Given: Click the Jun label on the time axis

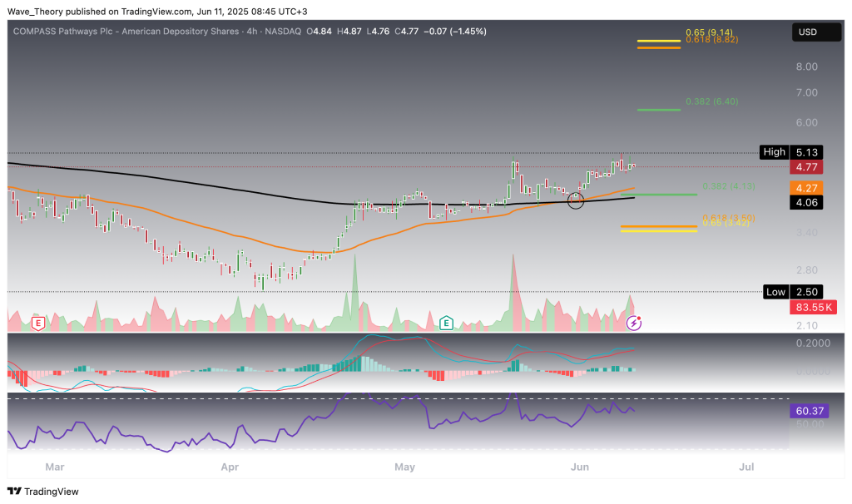Looking at the screenshot, I should click(580, 467).
